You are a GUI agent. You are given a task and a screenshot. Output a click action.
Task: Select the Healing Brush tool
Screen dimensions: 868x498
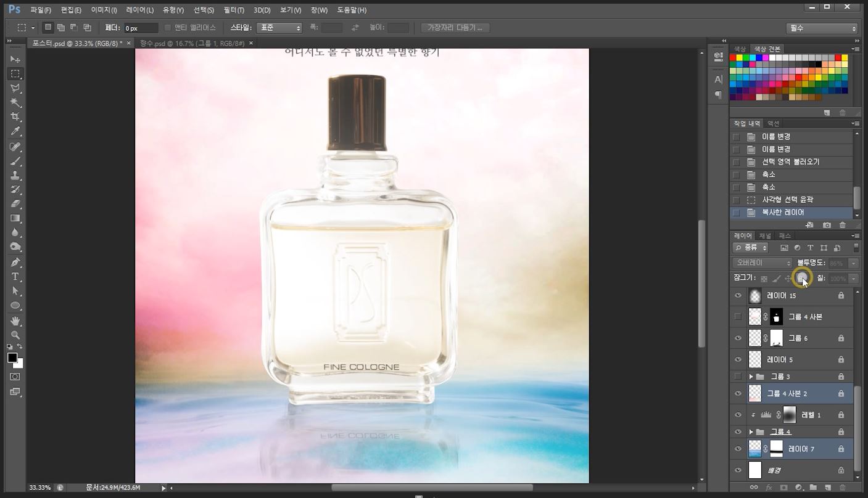click(x=15, y=147)
